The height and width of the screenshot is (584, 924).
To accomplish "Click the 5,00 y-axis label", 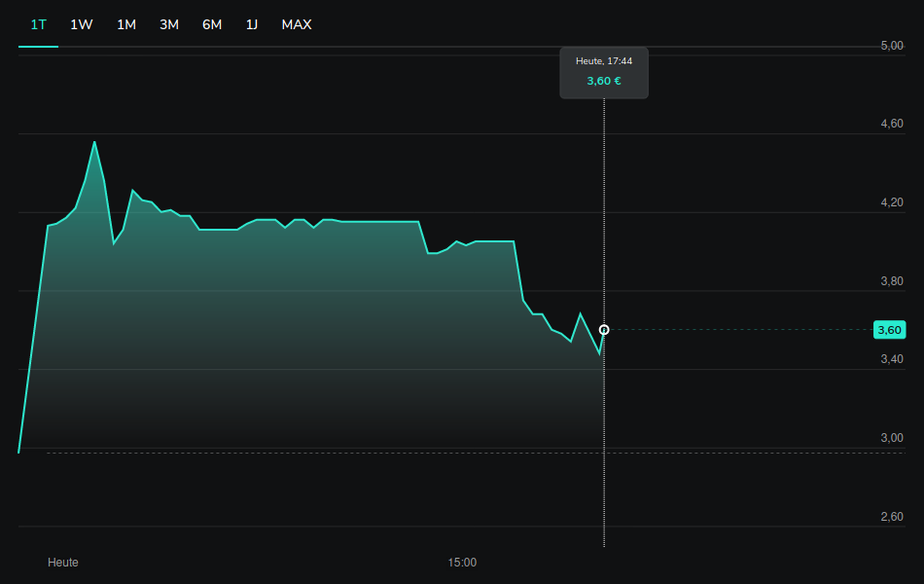I will (x=891, y=46).
